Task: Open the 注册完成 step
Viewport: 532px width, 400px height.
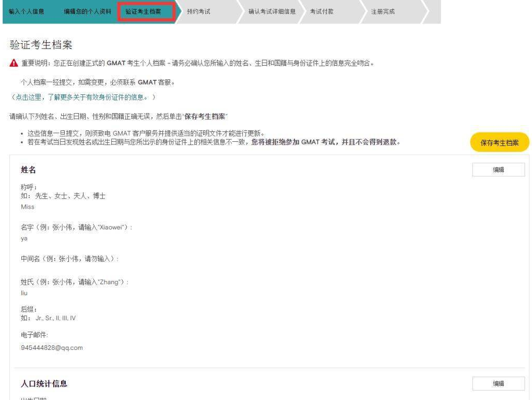Action: (x=383, y=11)
